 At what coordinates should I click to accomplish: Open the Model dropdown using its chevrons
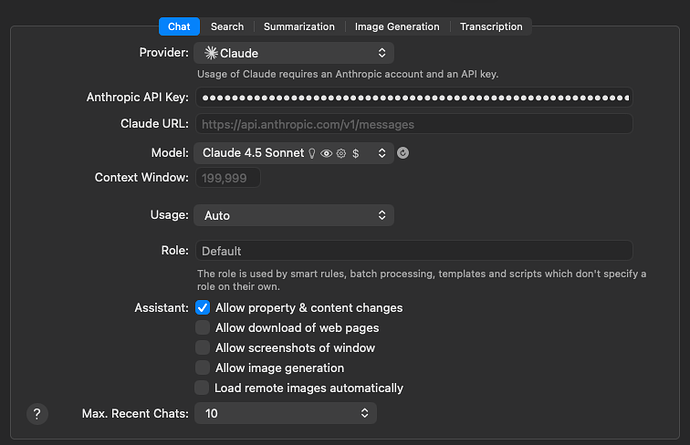(x=381, y=153)
